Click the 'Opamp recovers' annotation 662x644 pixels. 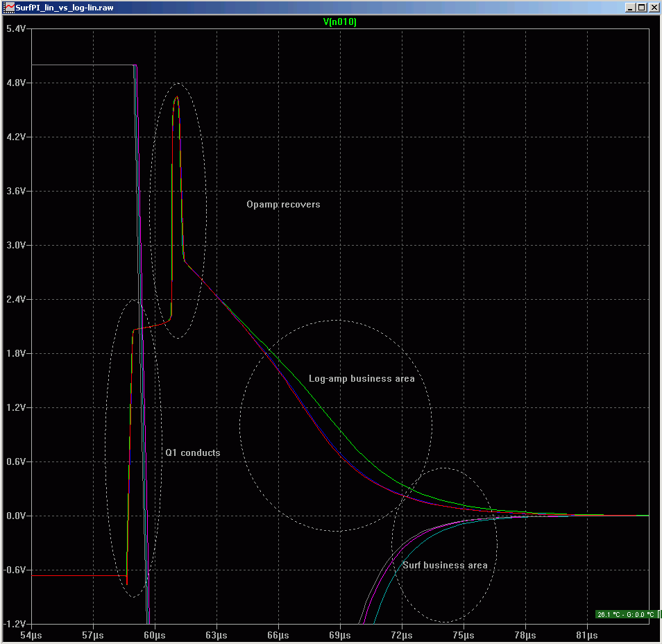click(283, 205)
